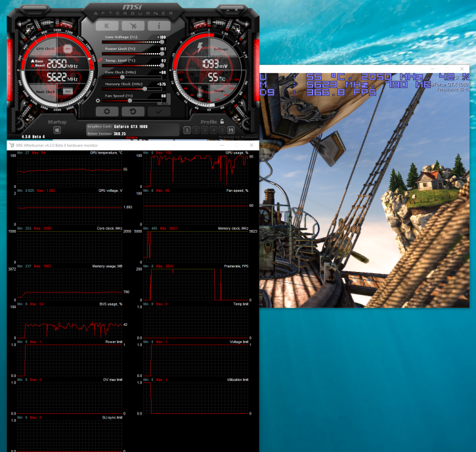Click the Temp limit graph

coord(196,322)
